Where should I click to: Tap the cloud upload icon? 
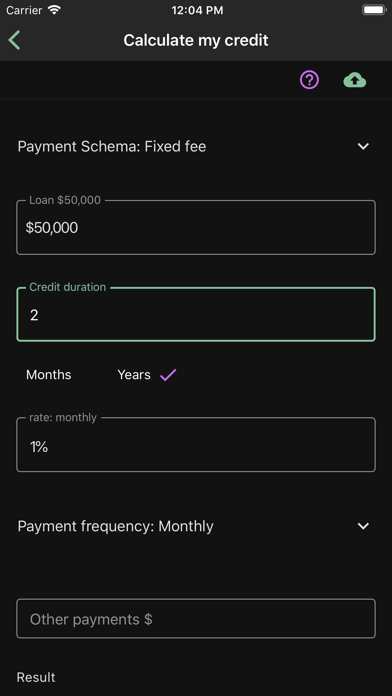click(x=355, y=80)
